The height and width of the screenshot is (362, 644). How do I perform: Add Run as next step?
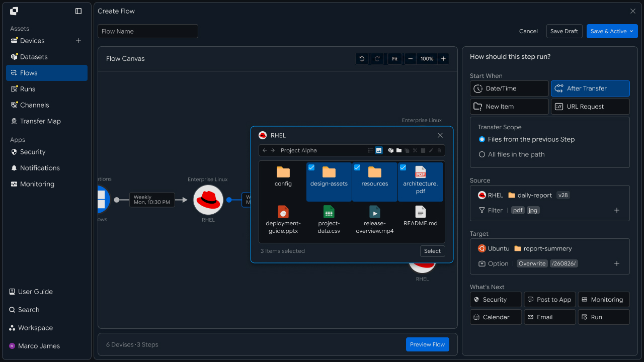point(604,317)
